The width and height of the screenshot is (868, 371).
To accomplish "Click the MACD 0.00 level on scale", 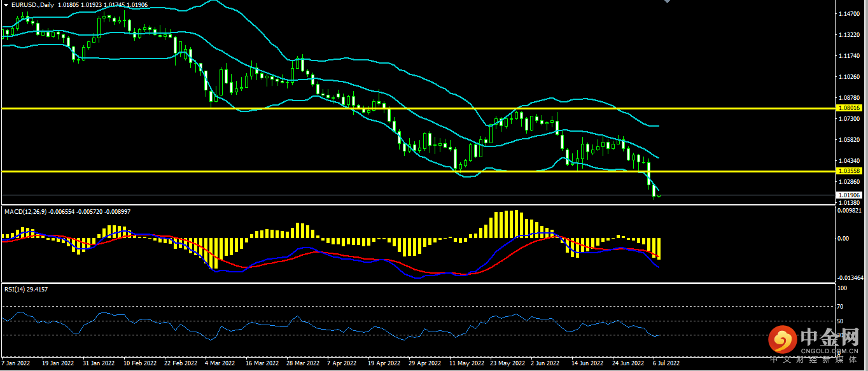I will pos(843,239).
